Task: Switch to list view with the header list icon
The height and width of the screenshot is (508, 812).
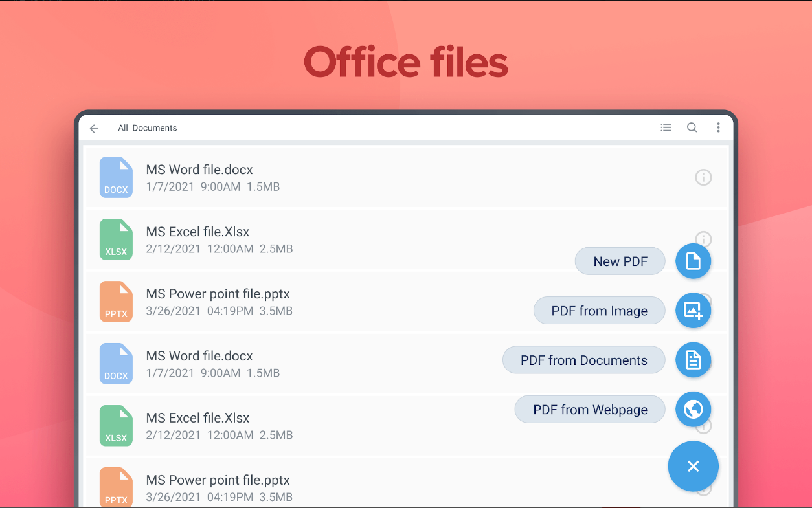Action: [x=666, y=127]
